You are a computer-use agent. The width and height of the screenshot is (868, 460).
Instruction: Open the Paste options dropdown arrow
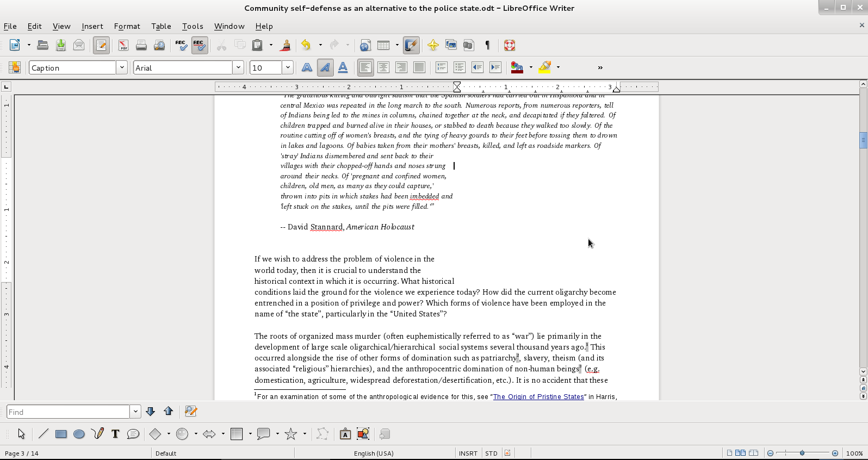(x=271, y=45)
